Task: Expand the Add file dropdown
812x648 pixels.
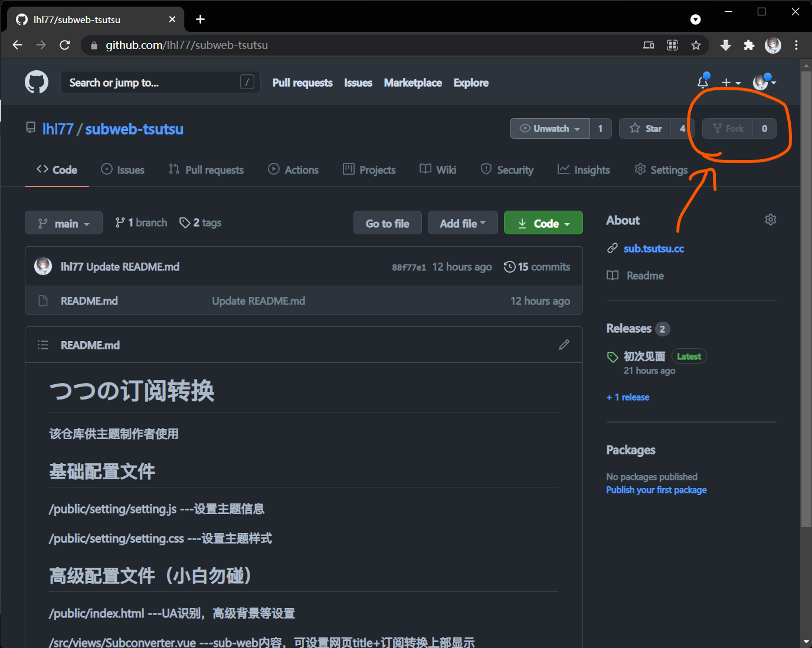Action: (x=463, y=222)
